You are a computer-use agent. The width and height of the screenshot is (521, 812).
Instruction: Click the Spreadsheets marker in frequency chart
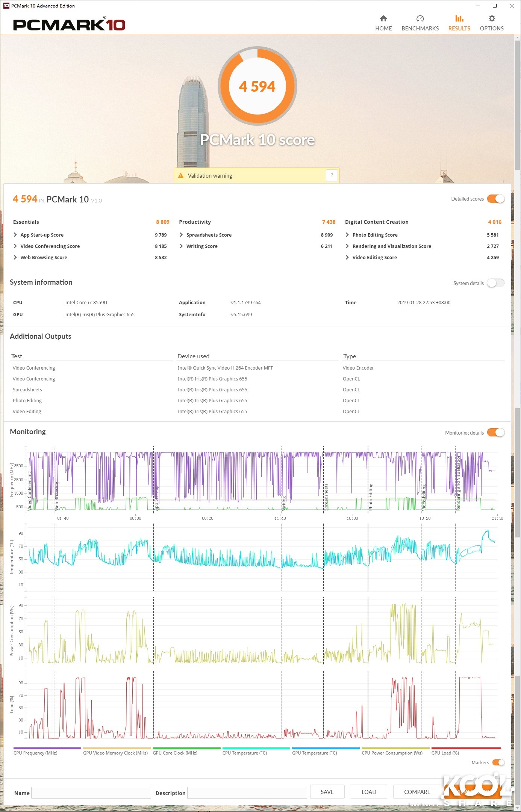[x=326, y=497]
